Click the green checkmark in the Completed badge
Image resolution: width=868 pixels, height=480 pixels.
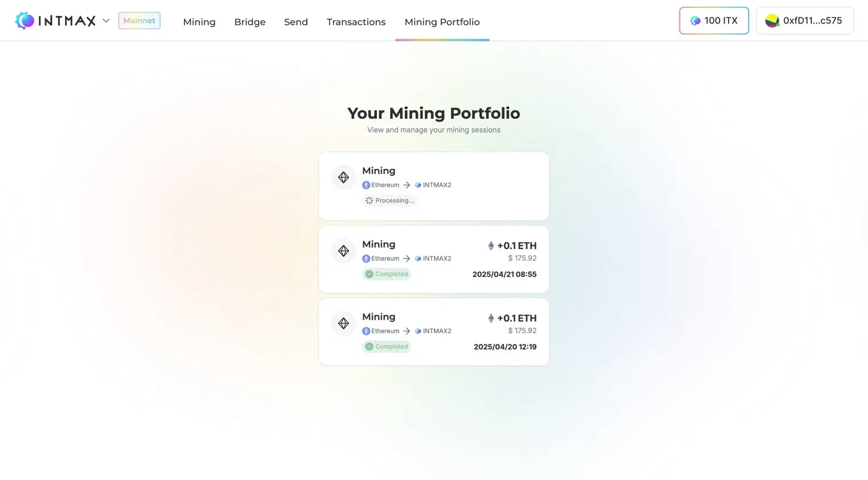[x=369, y=274]
